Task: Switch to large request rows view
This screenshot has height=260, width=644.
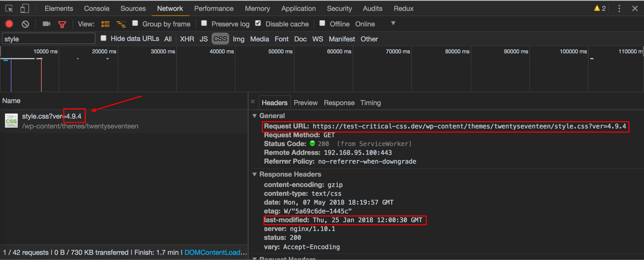Action: [105, 24]
